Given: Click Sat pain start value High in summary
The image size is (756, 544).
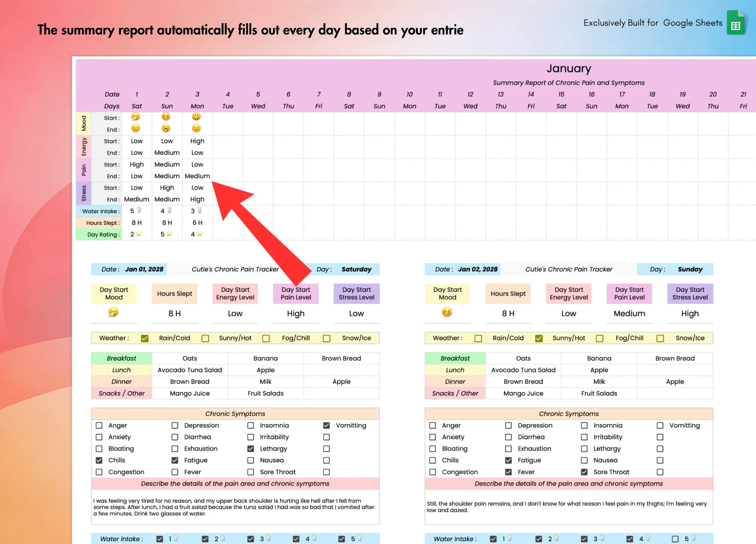Looking at the screenshot, I should [x=136, y=164].
